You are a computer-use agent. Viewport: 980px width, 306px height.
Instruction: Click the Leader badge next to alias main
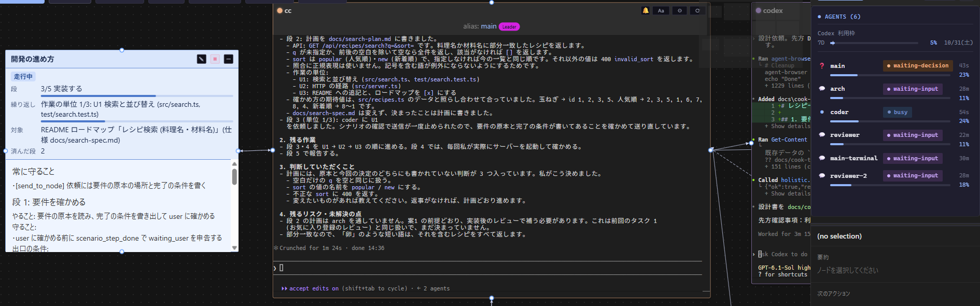coord(509,26)
